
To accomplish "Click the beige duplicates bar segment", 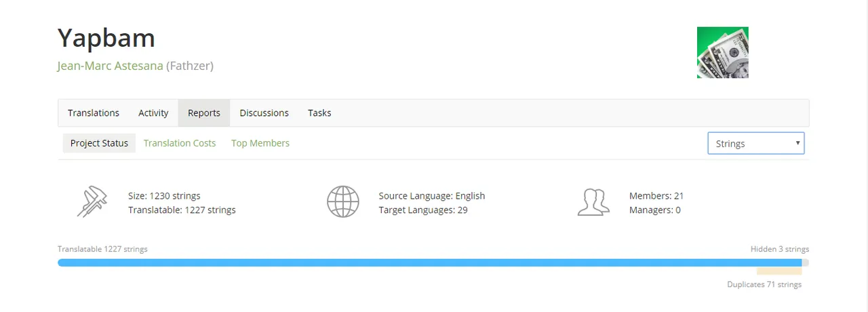I will [x=779, y=271].
